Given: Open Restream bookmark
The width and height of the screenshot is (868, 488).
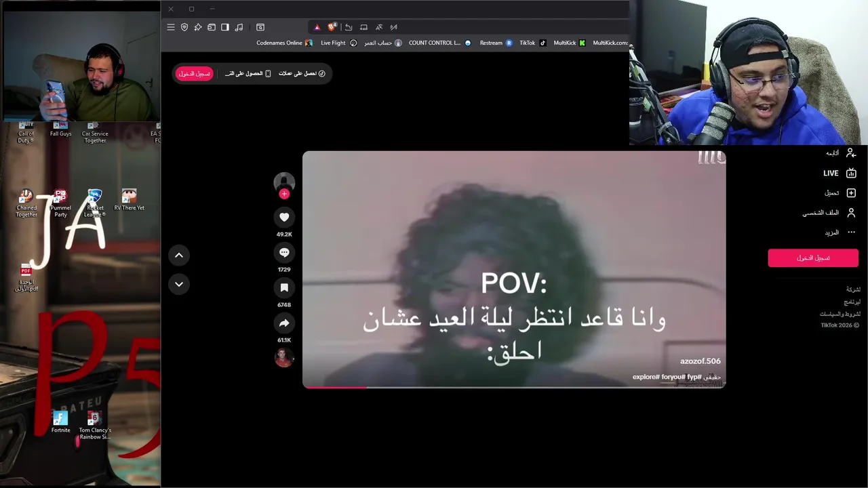Looking at the screenshot, I should 496,43.
